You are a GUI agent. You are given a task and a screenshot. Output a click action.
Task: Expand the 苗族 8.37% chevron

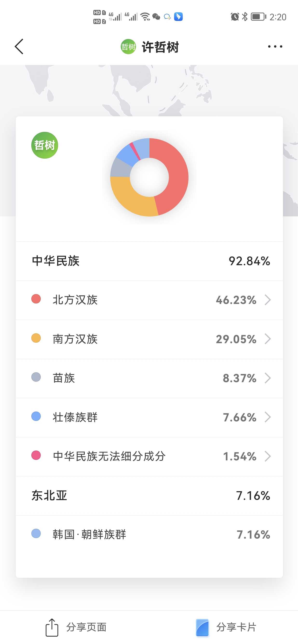pos(268,378)
